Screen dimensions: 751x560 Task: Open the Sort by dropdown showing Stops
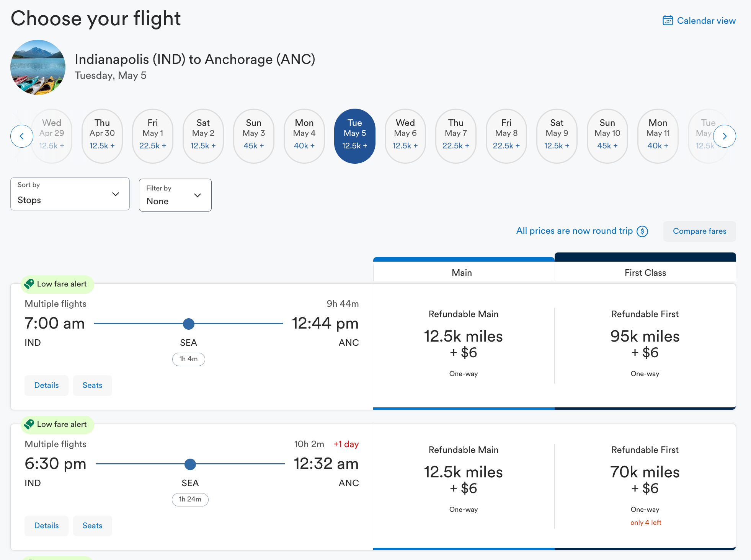(x=70, y=194)
